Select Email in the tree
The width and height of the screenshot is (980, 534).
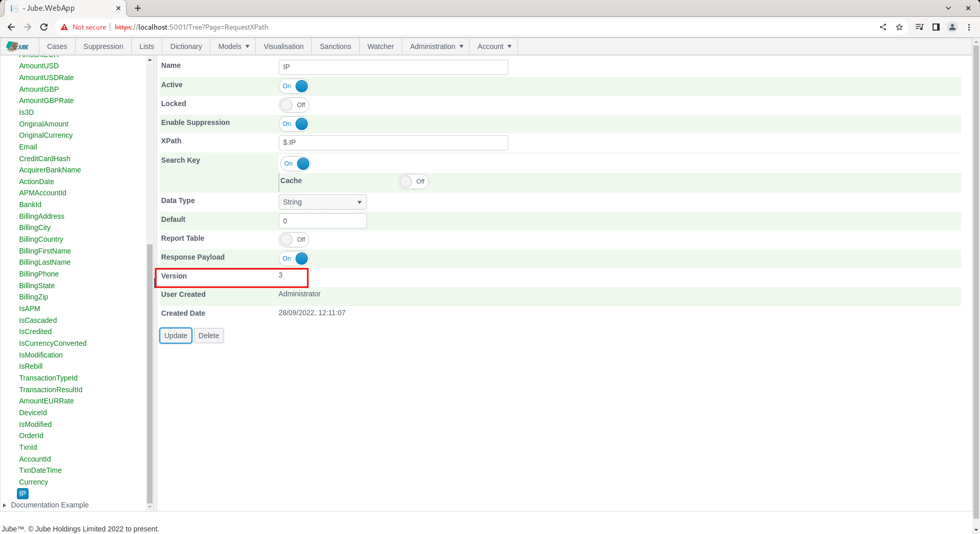point(28,147)
